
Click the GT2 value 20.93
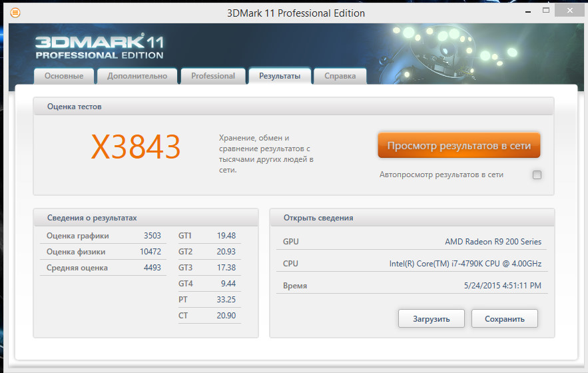click(x=226, y=252)
